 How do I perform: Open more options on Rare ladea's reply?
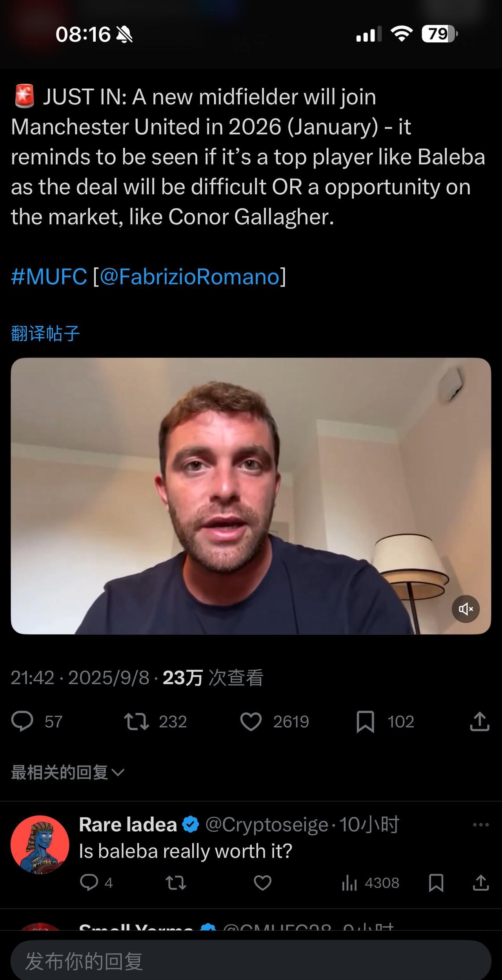point(481,825)
